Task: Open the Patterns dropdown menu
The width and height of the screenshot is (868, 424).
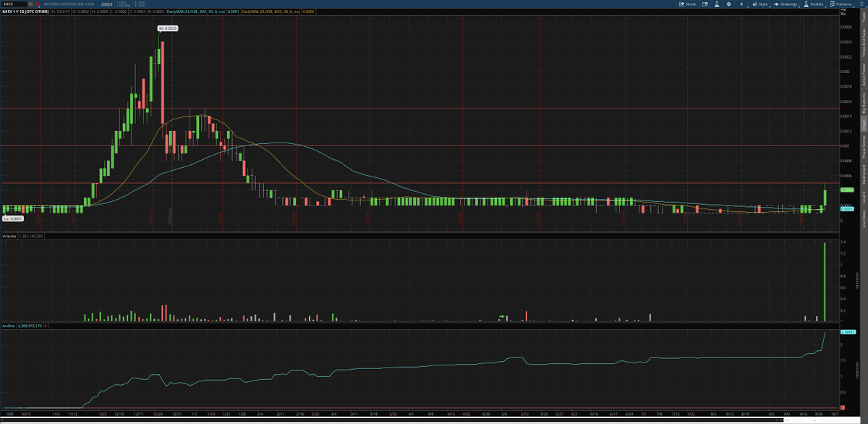Action: (841, 4)
